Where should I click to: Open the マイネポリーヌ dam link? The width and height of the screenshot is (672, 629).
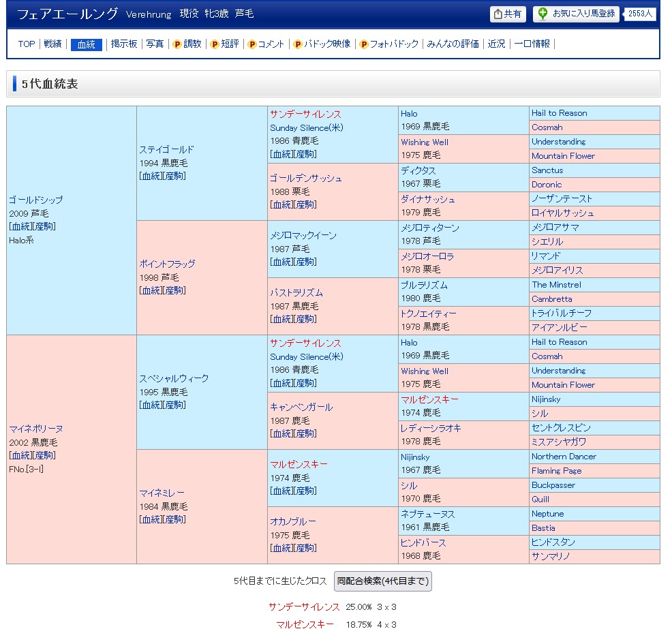point(36,429)
